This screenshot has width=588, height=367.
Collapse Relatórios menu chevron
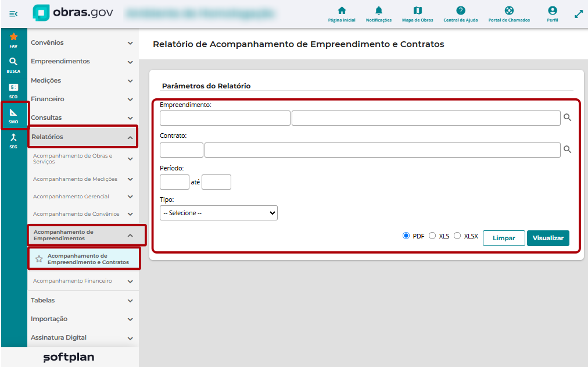(x=130, y=137)
